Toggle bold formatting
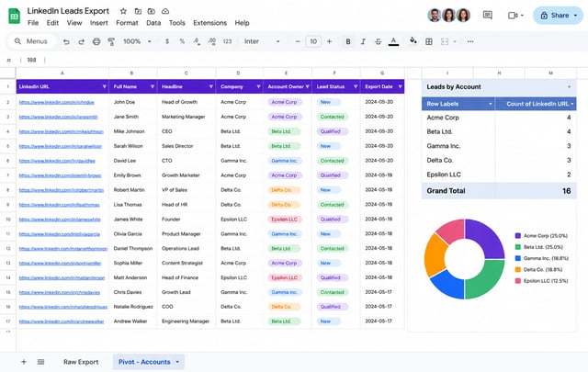This screenshot has height=372, width=588. [x=348, y=41]
